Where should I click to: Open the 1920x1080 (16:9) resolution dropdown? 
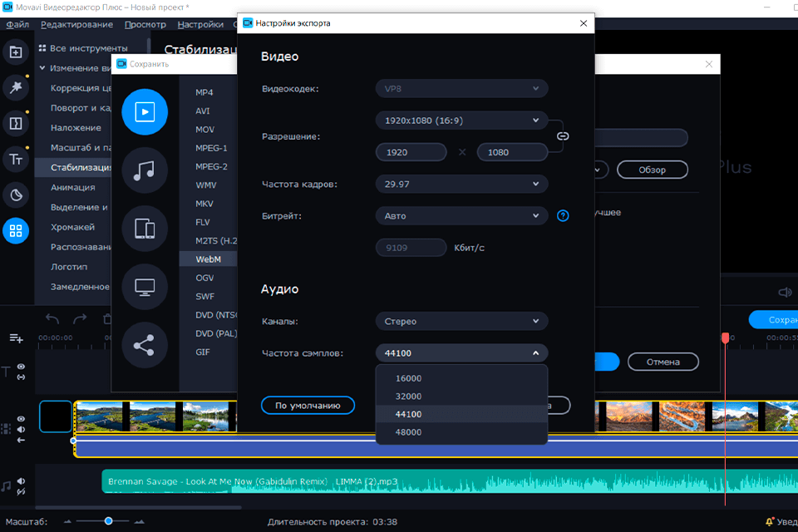click(461, 121)
